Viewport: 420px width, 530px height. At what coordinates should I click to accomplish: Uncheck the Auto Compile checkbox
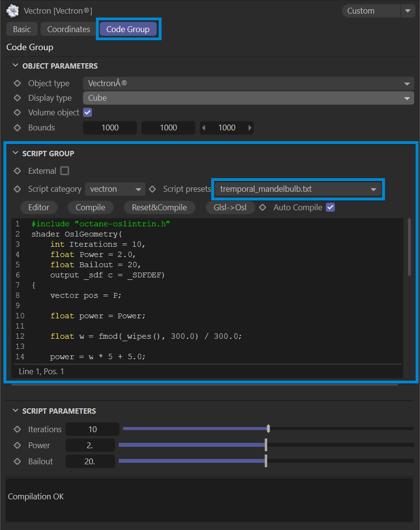click(x=330, y=207)
